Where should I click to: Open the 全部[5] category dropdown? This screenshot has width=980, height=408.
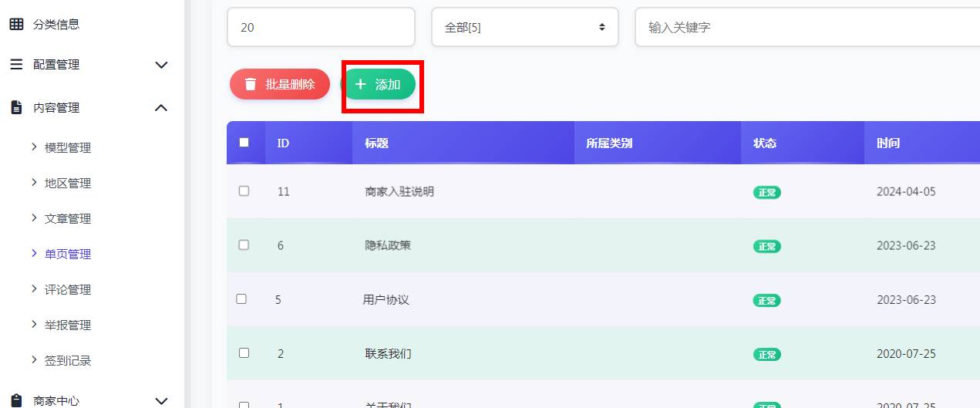[524, 27]
